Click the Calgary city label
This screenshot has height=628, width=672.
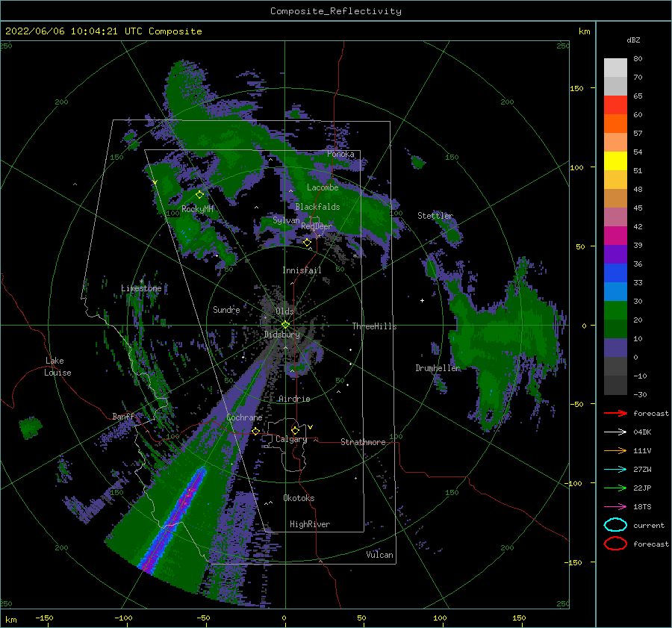coord(291,439)
